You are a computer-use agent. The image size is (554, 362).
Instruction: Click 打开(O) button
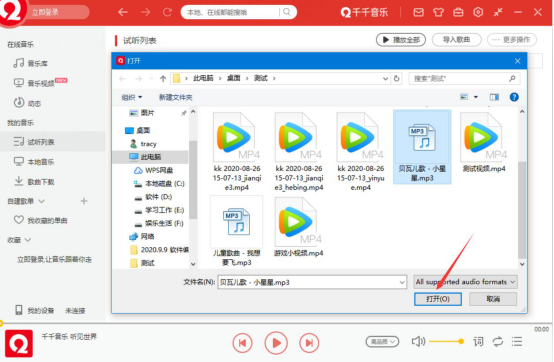(x=438, y=299)
